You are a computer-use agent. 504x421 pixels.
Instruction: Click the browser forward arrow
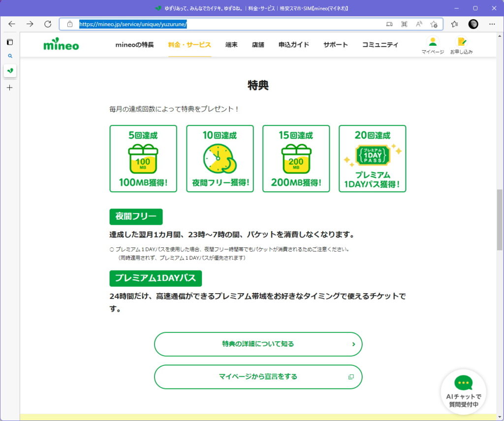coord(30,24)
